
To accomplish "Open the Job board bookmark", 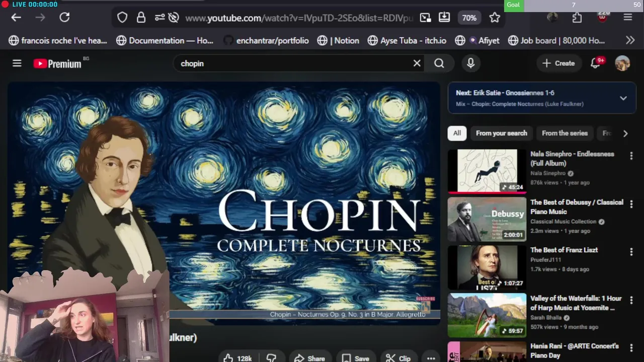I will pos(556,40).
